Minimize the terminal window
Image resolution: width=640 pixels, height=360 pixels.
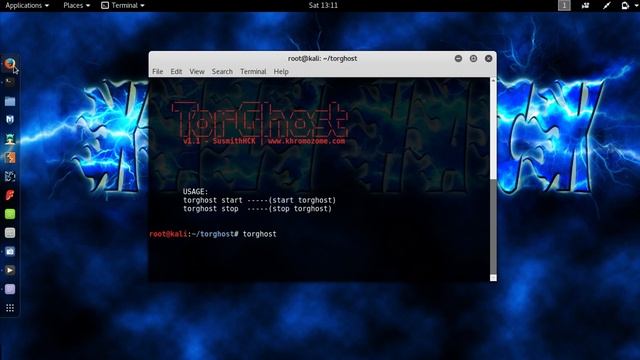click(x=458, y=58)
